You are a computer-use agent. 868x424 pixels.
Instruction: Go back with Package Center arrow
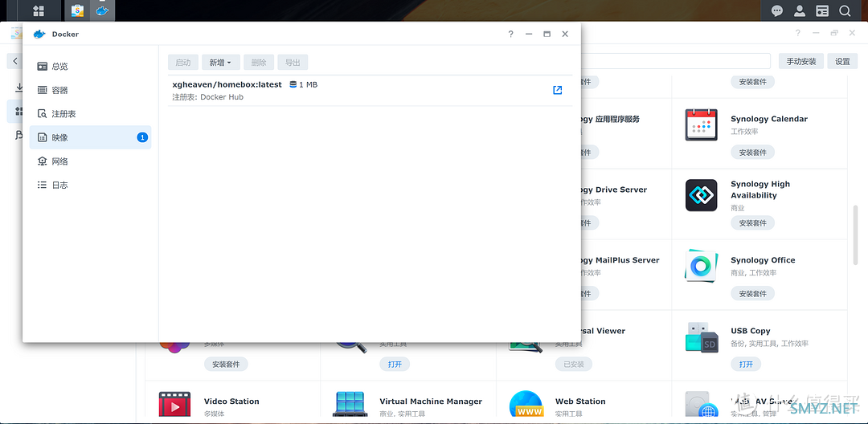(15, 61)
